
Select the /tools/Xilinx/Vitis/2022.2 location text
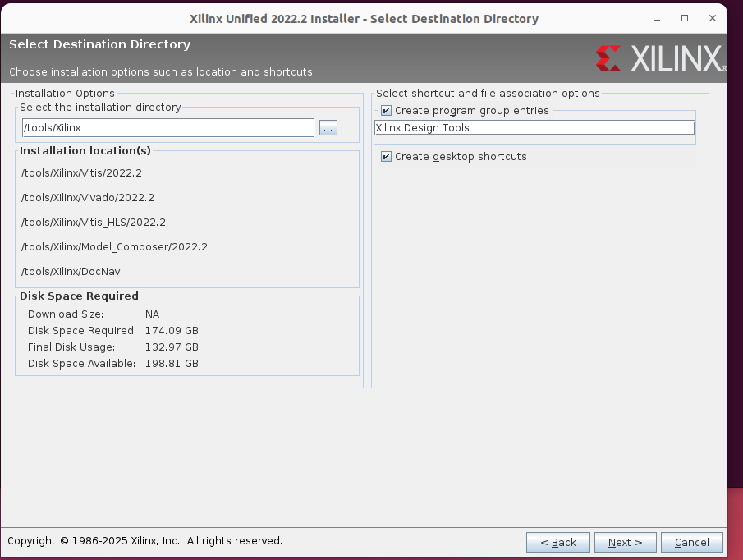tap(81, 173)
